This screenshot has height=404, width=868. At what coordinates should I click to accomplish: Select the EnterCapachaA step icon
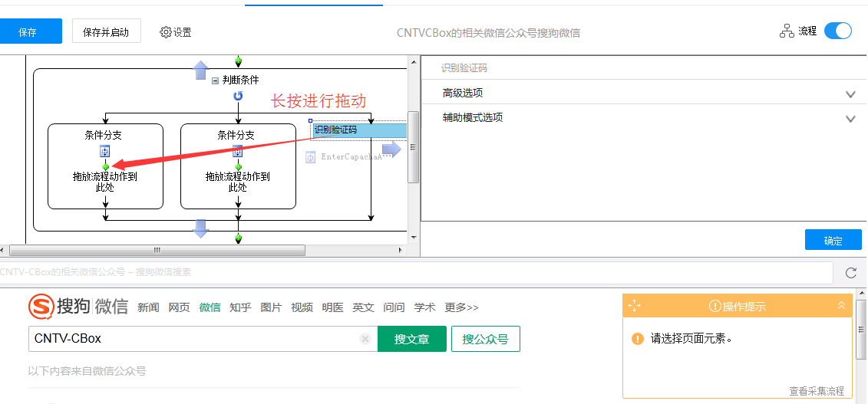tap(311, 157)
